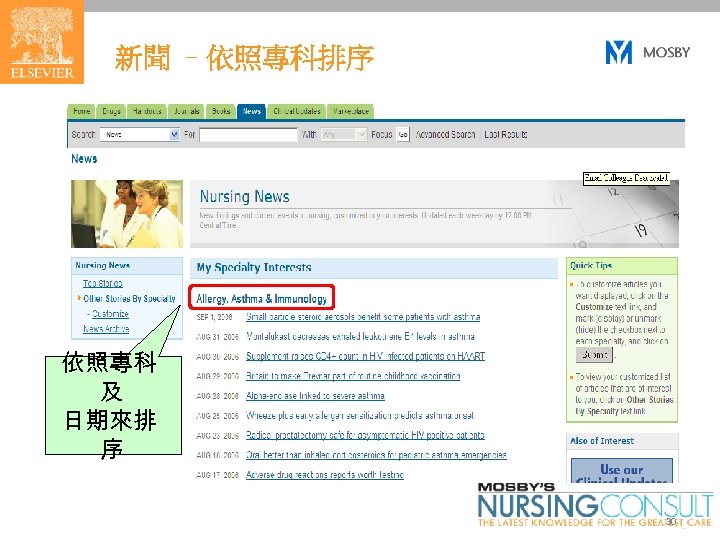This screenshot has width=720, height=540.
Task: Select the Books tab
Action: pyautogui.click(x=221, y=111)
